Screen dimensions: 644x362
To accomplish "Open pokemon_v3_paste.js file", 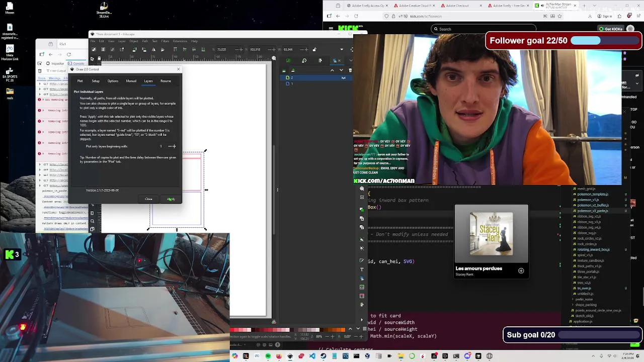I will [x=593, y=211].
